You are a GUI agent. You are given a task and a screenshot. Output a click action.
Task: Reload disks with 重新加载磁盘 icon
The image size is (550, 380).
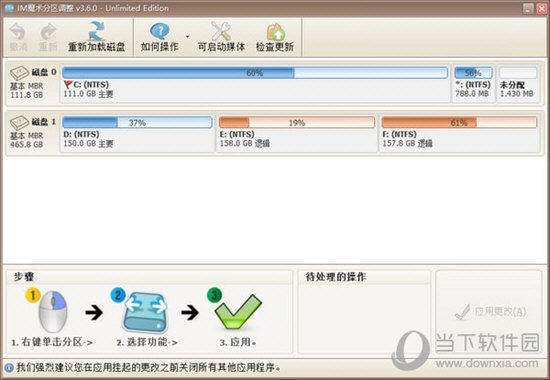point(96,31)
